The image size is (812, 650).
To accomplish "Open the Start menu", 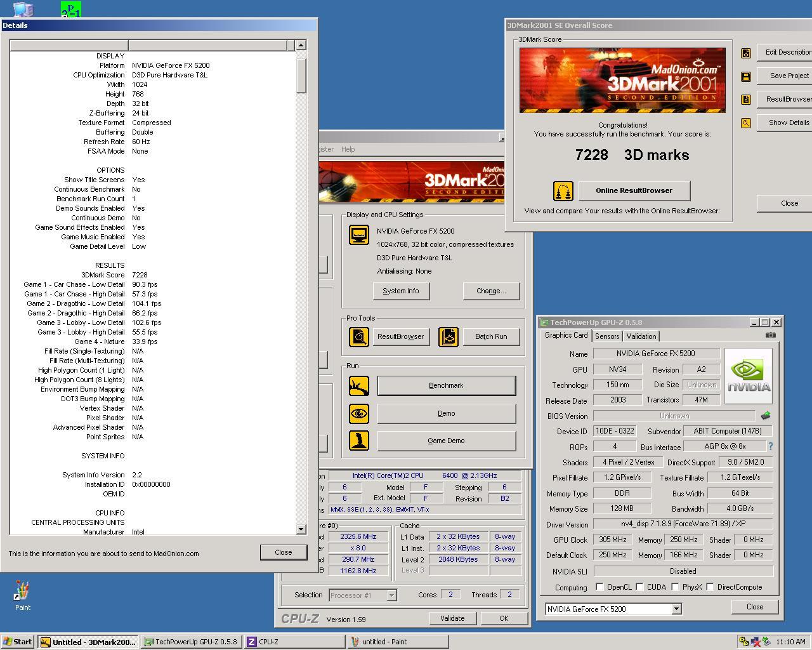I will (x=18, y=642).
